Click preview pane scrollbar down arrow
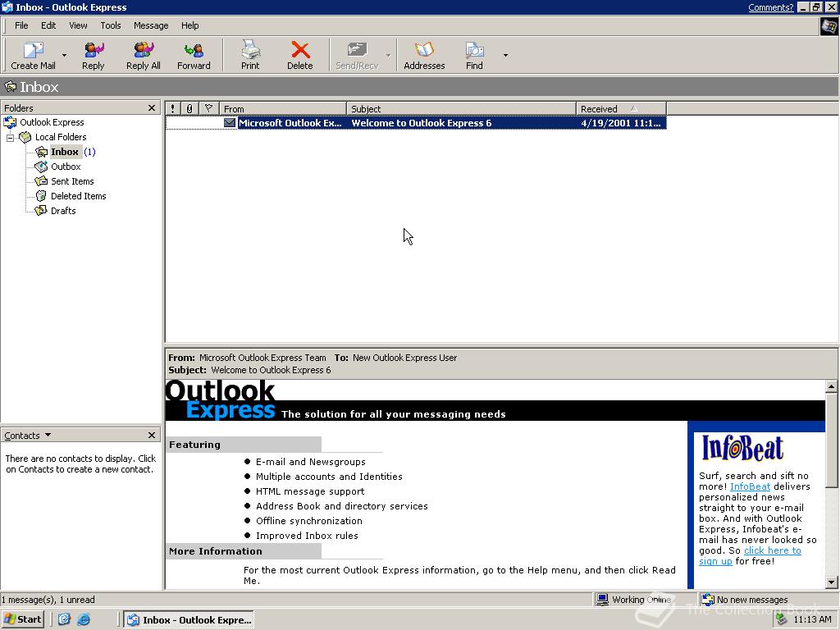 click(831, 582)
